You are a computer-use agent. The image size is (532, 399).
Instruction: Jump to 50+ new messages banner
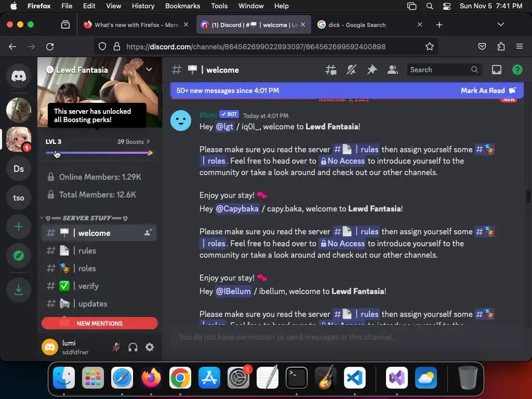point(228,90)
